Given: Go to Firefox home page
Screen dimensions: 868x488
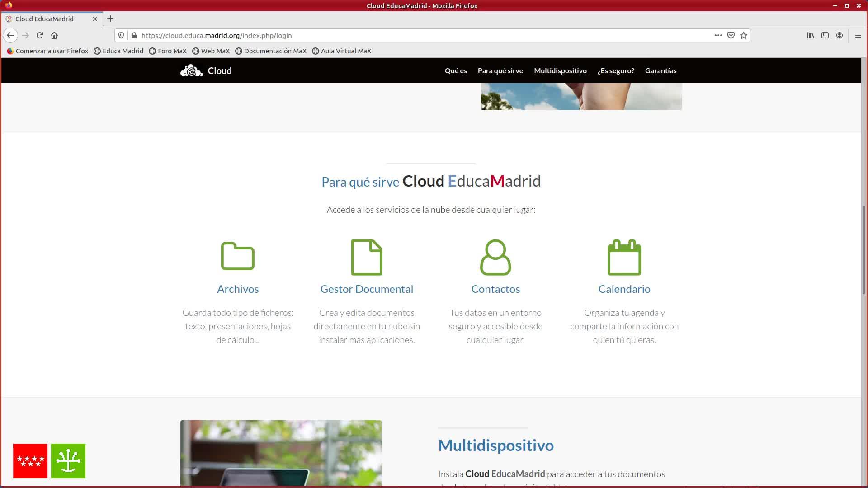Looking at the screenshot, I should click(x=54, y=35).
